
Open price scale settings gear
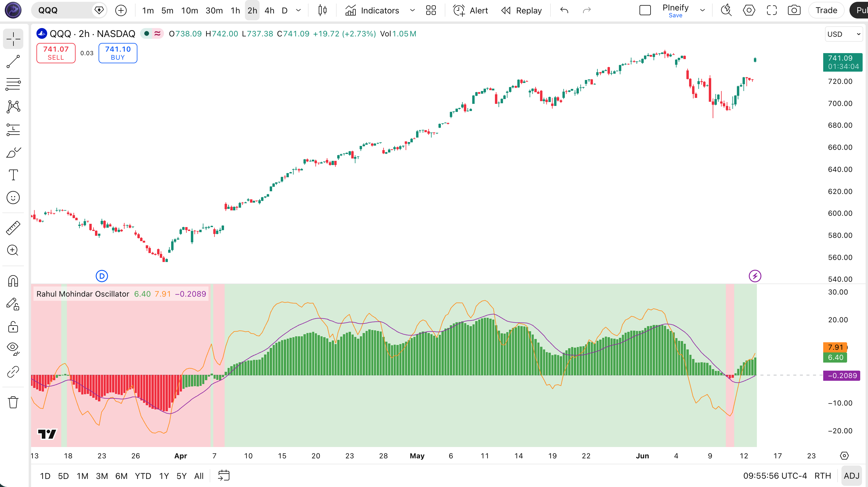point(844,455)
